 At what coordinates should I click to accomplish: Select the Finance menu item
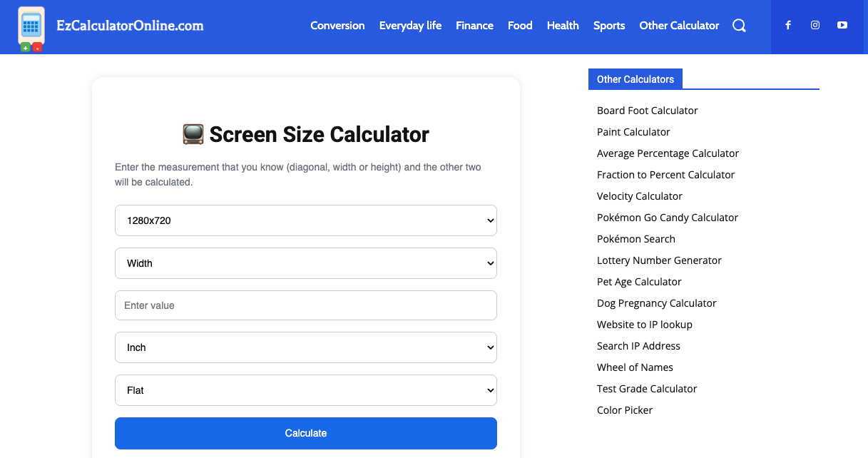(x=474, y=25)
